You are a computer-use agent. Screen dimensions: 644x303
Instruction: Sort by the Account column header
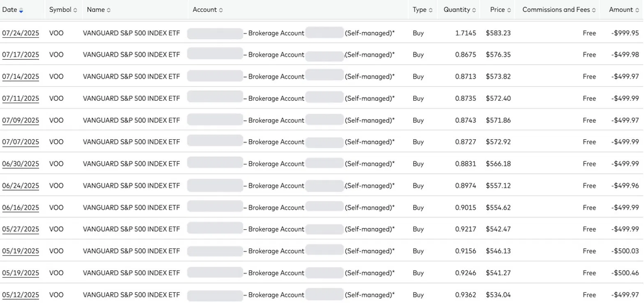[x=208, y=10]
